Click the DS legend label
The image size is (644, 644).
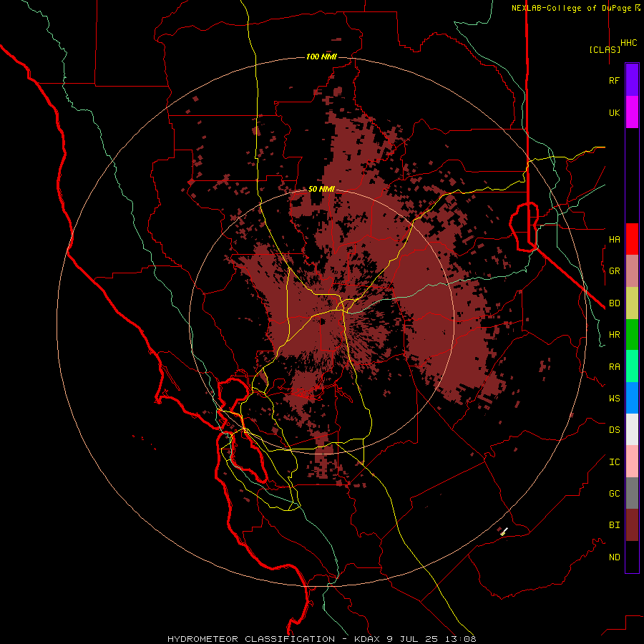point(614,430)
